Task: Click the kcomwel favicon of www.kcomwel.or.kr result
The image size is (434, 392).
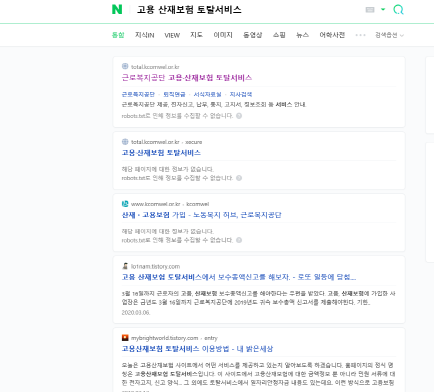Action: pos(125,204)
